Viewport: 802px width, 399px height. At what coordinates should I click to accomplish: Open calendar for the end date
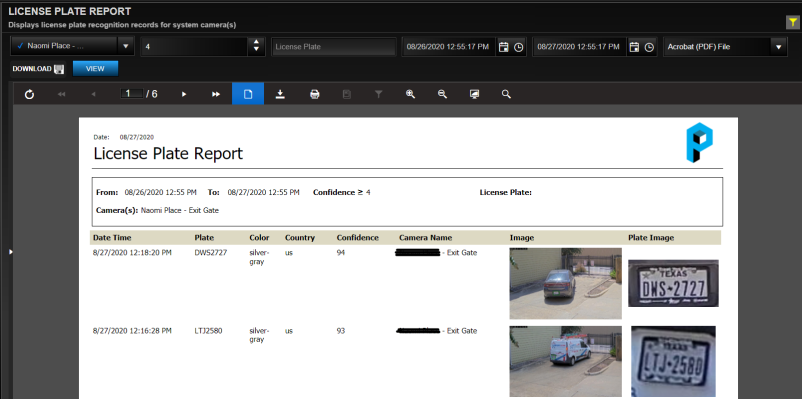point(634,47)
